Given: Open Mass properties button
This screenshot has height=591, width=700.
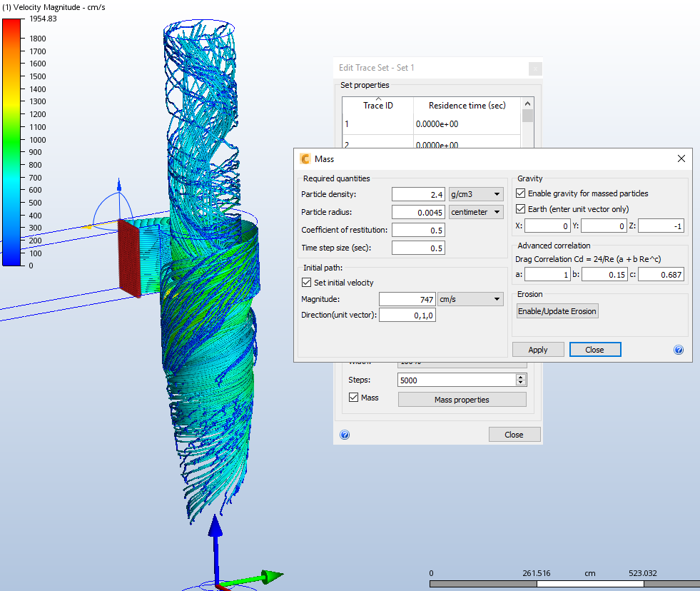Looking at the screenshot, I should click(462, 400).
